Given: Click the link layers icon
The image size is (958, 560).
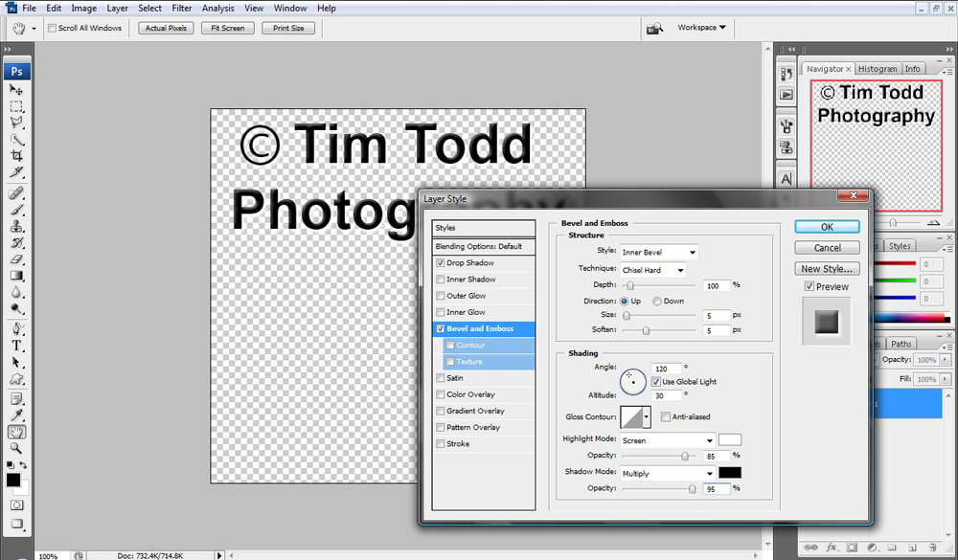Looking at the screenshot, I should click(810, 548).
